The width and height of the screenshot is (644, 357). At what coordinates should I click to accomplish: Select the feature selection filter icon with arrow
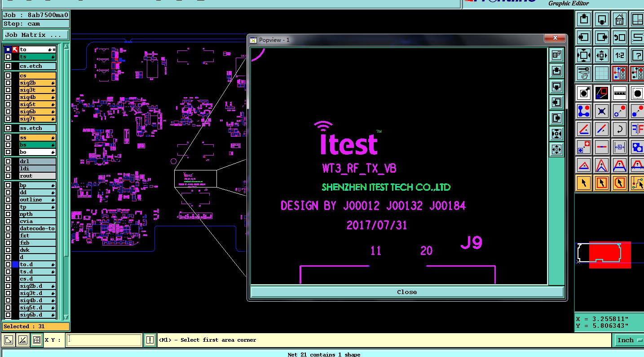pos(584,93)
